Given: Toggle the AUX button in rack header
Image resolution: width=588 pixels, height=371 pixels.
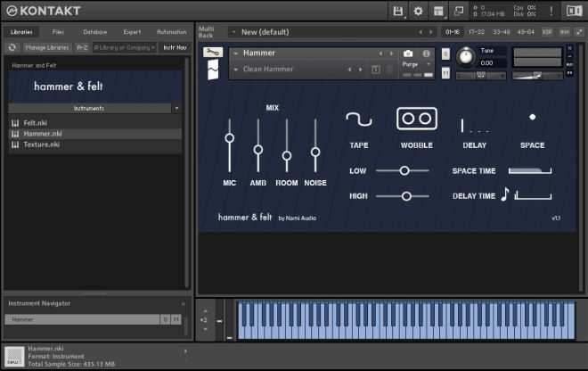Looking at the screenshot, I should [564, 32].
